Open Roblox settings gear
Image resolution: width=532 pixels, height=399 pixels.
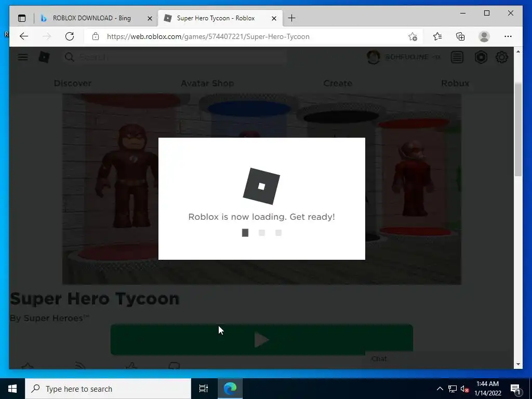click(x=502, y=57)
